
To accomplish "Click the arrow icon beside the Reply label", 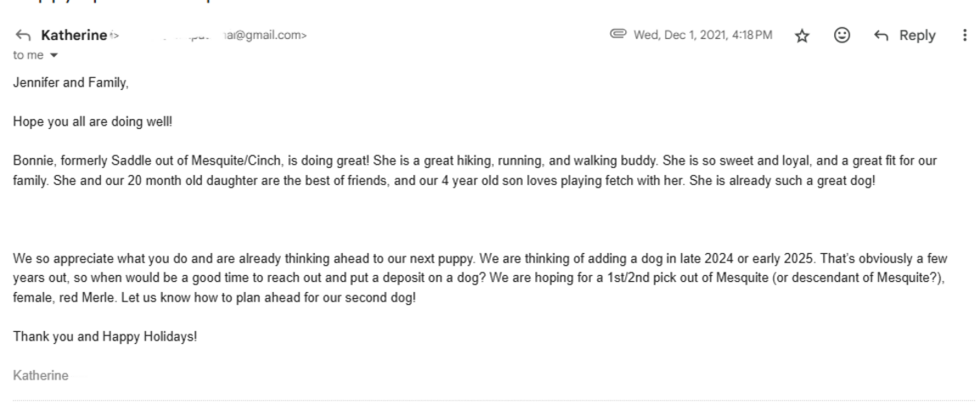I will point(882,36).
